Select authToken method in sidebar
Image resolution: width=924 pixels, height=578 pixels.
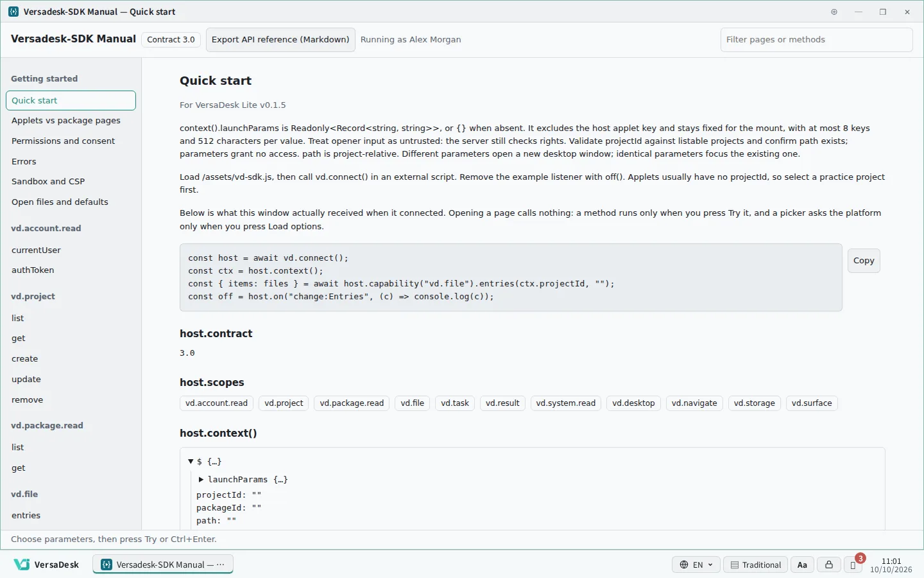coord(71,270)
